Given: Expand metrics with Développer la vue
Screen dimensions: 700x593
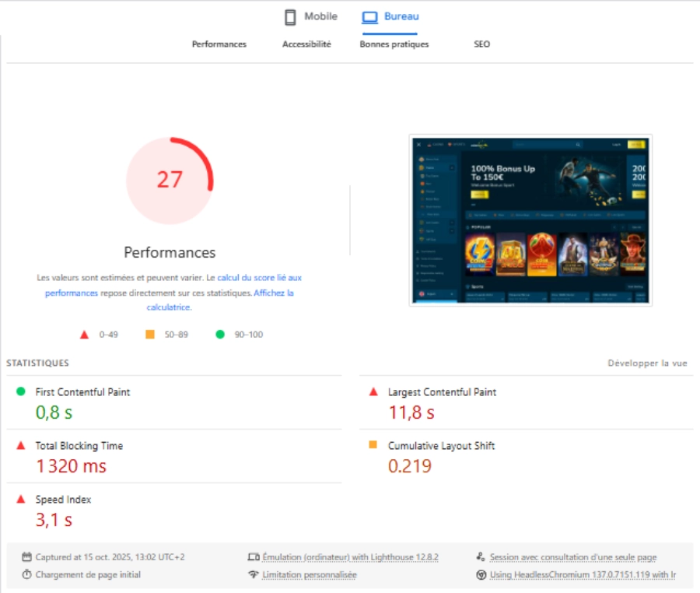Looking at the screenshot, I should pyautogui.click(x=647, y=363).
